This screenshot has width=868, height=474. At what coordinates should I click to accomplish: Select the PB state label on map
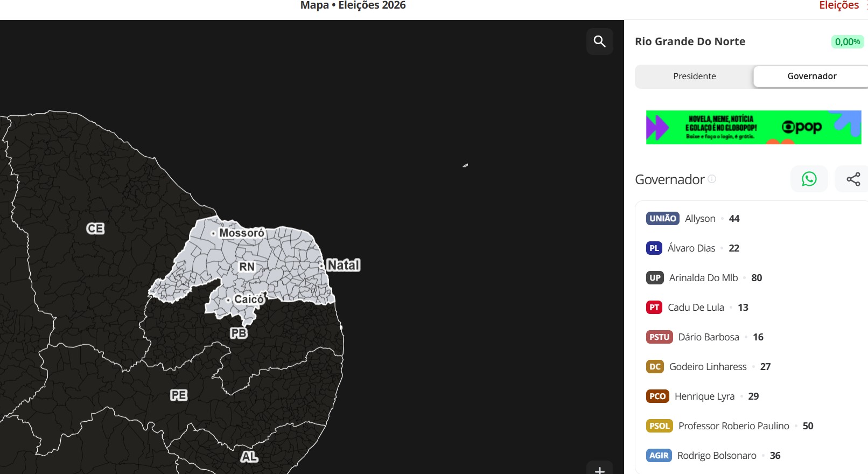coord(239,333)
